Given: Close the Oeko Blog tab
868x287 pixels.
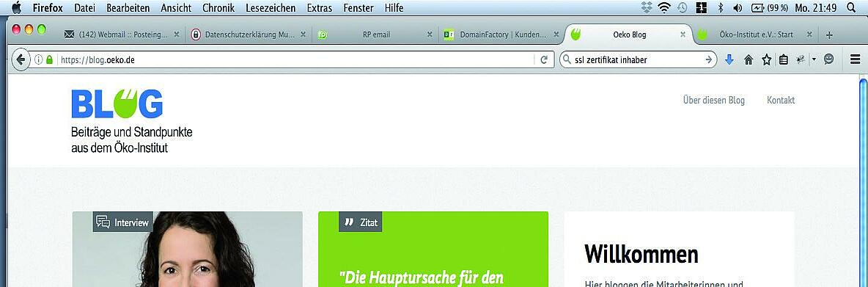Looking at the screenshot, I should coord(683,34).
